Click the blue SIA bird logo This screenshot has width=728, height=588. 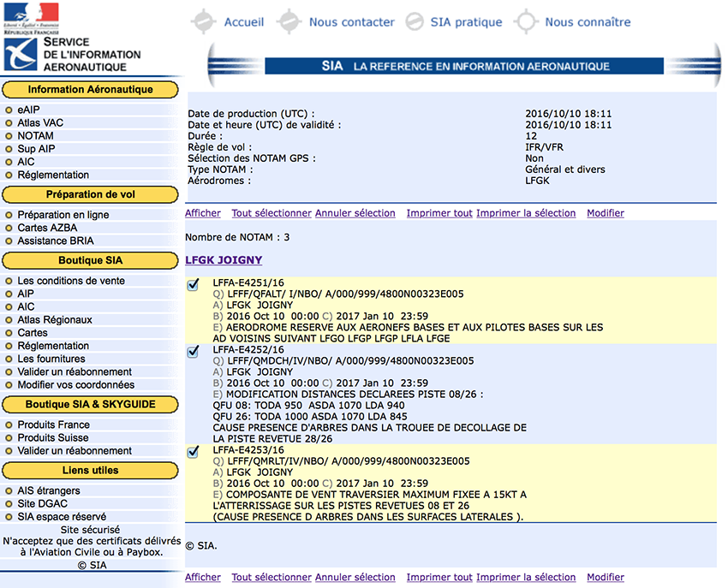pos(21,54)
